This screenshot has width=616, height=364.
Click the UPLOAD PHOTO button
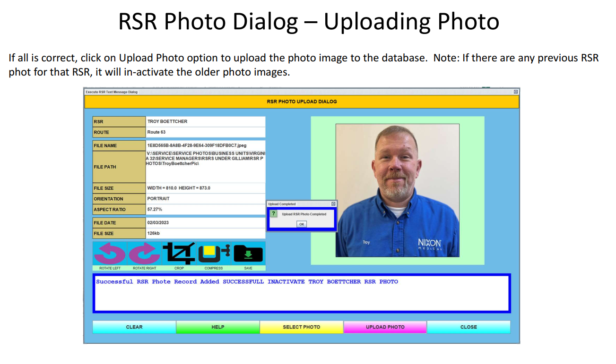point(385,327)
